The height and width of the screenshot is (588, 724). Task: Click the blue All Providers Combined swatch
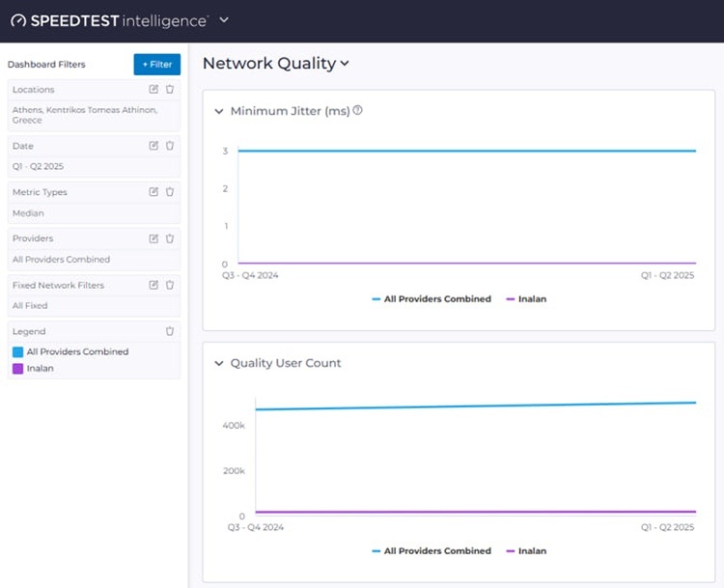pyautogui.click(x=18, y=352)
